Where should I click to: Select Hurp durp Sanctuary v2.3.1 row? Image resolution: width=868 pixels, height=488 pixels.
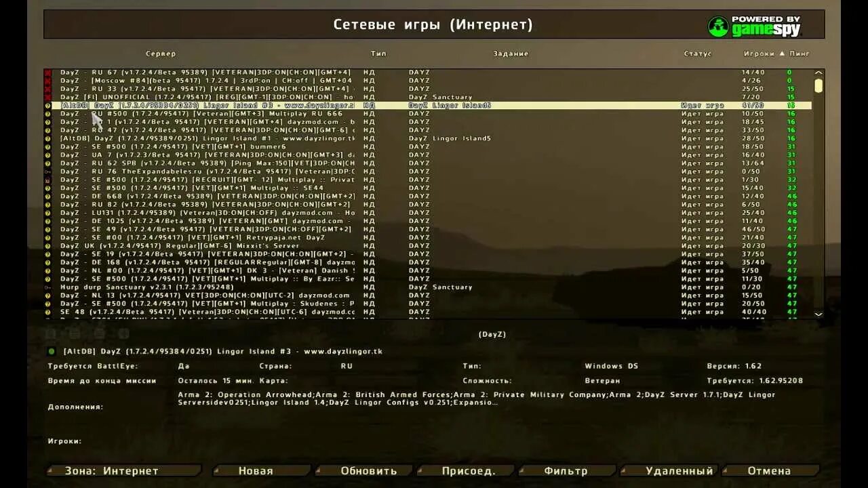(431, 287)
